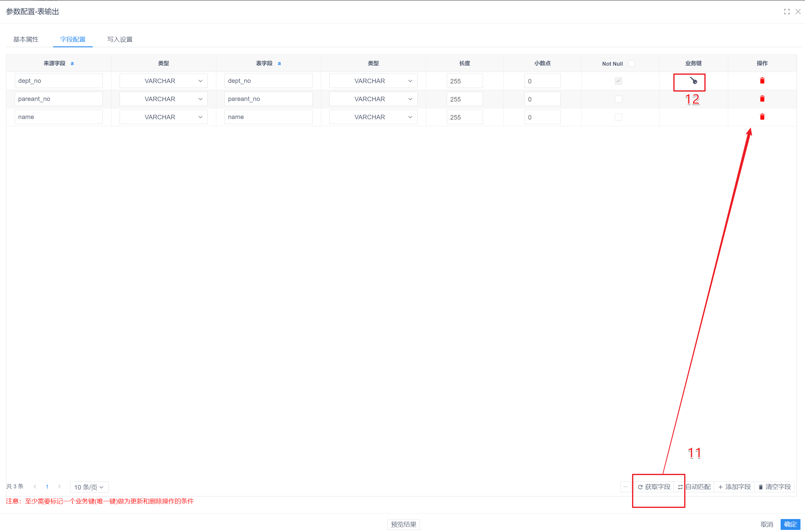Delete the name field row
The height and width of the screenshot is (532, 805).
[x=762, y=117]
